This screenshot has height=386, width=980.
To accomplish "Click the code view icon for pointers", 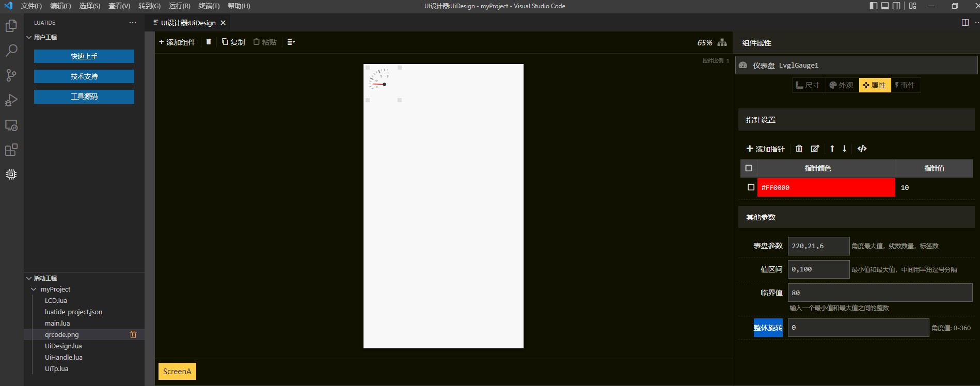I will click(862, 149).
